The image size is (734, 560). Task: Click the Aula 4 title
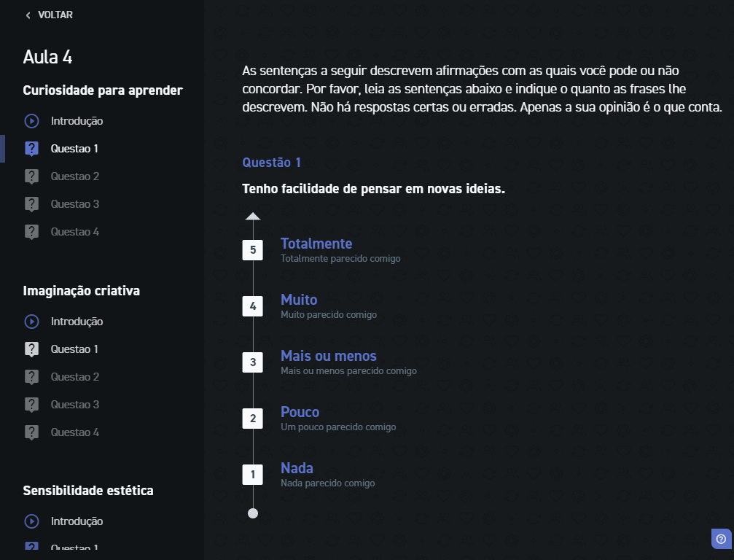click(x=48, y=57)
